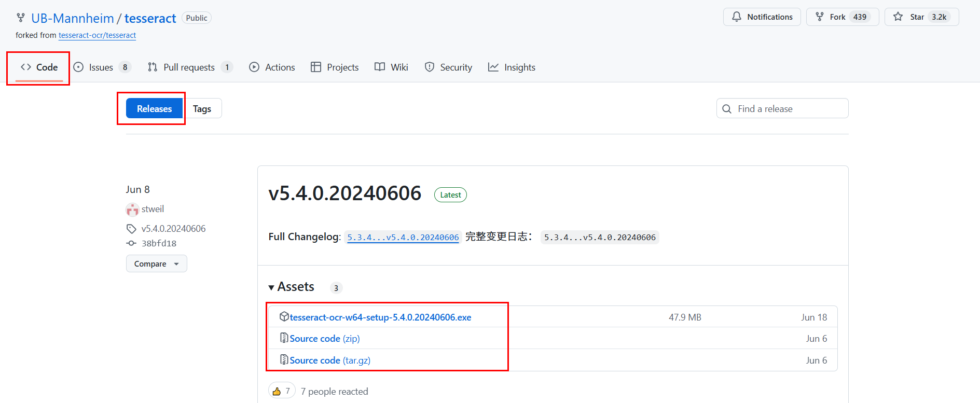
Task: Open stweil's user profile
Action: [153, 209]
